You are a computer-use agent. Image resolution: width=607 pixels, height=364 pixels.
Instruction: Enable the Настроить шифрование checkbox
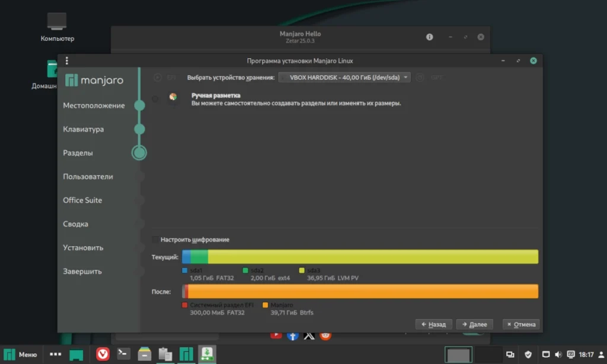[155, 240]
